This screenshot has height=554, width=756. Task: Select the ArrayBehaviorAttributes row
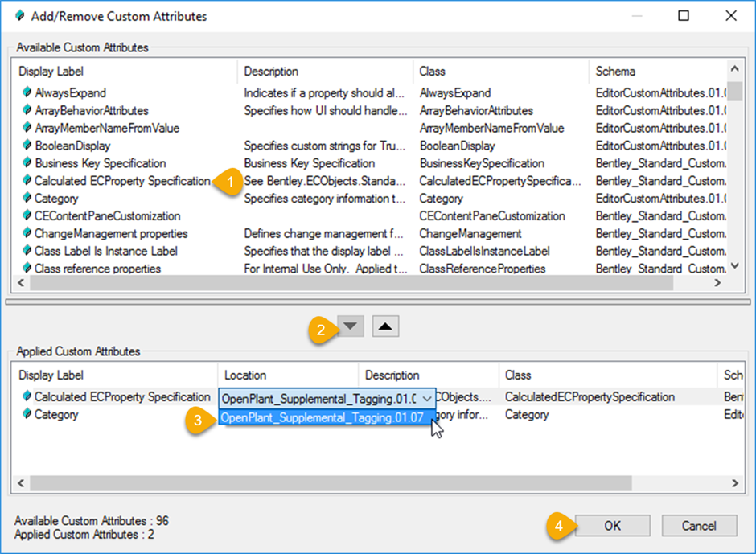91,111
